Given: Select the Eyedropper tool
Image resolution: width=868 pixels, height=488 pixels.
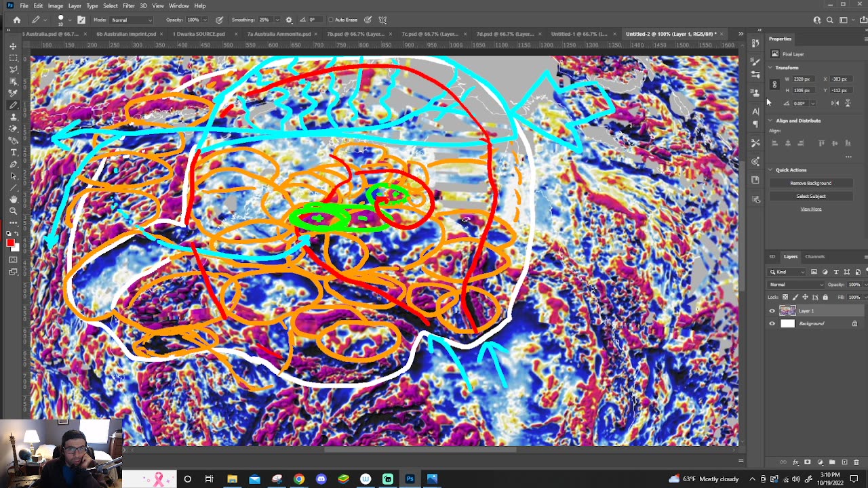Looking at the screenshot, I should [x=13, y=93].
